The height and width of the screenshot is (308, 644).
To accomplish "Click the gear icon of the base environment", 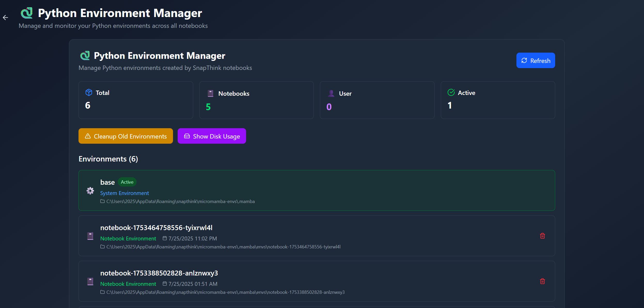I will pos(90,191).
